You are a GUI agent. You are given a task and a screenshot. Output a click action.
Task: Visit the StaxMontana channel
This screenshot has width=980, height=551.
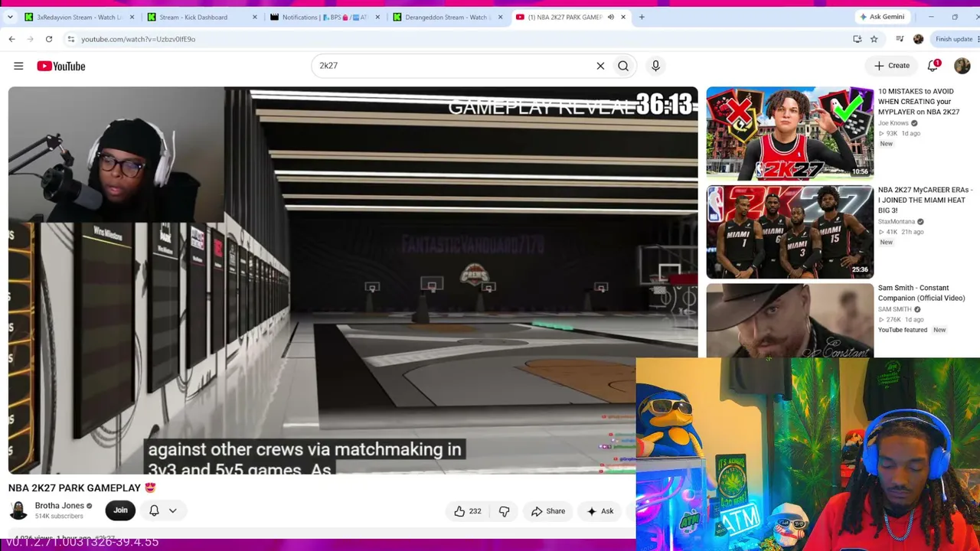click(x=897, y=222)
